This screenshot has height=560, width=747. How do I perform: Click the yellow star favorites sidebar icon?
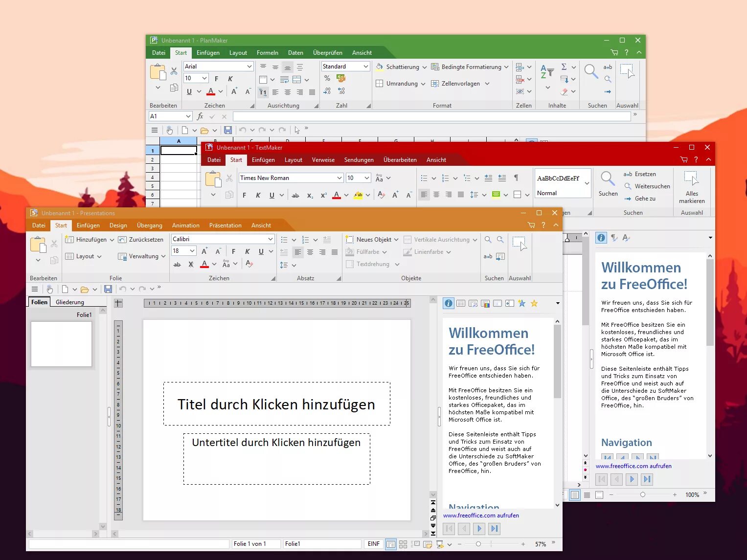534,303
